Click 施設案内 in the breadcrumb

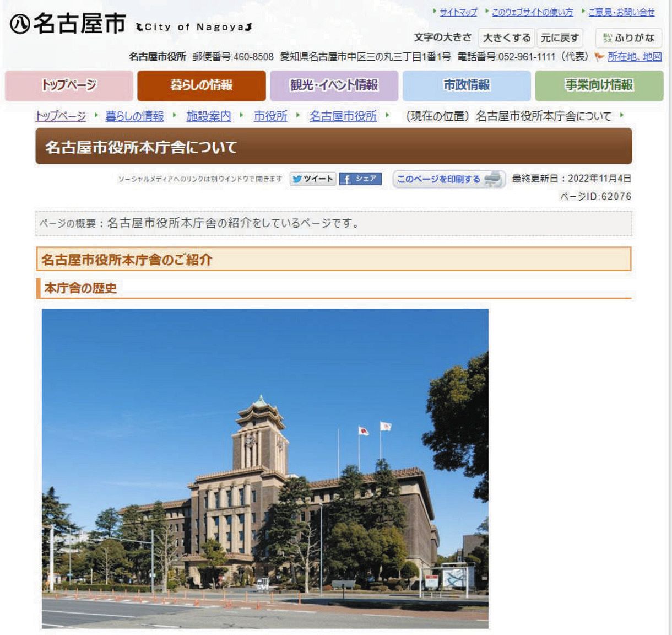208,116
